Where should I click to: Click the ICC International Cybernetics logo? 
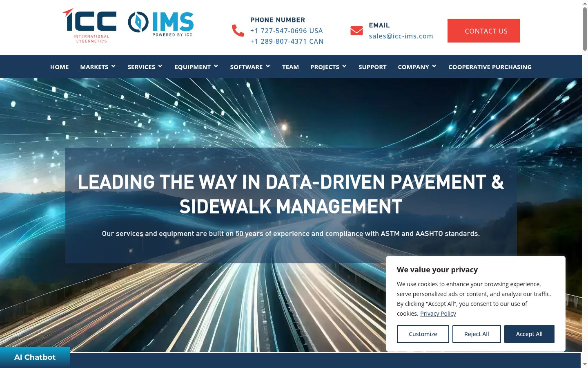tap(89, 25)
